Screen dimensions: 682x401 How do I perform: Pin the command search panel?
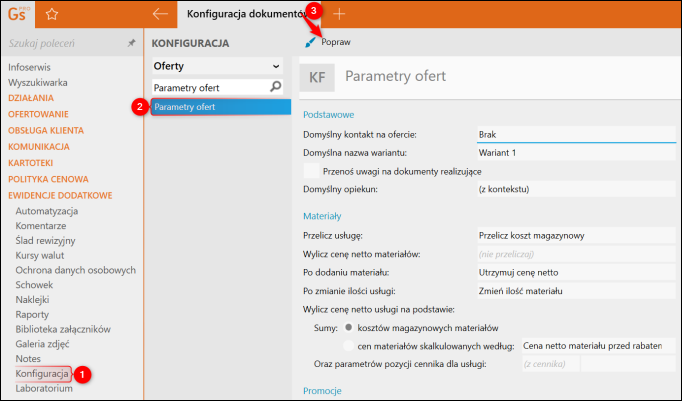point(131,43)
